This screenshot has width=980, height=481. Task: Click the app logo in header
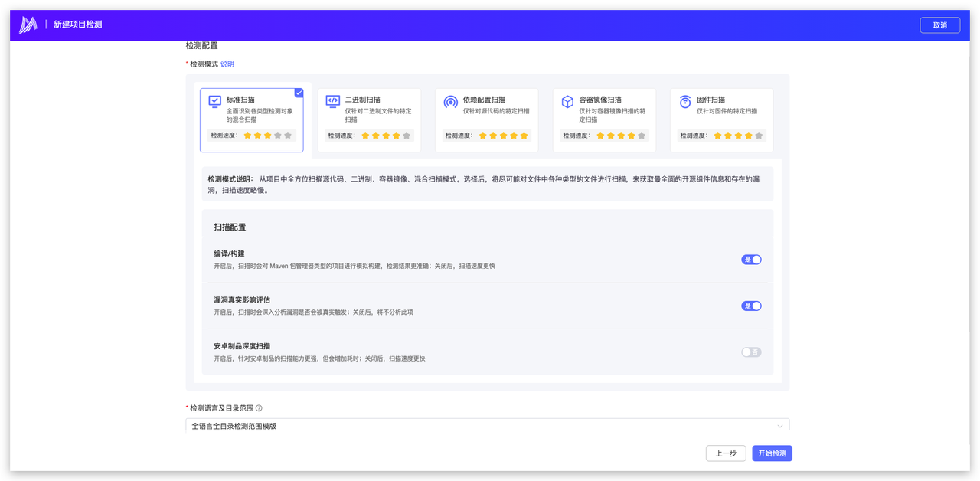point(28,25)
